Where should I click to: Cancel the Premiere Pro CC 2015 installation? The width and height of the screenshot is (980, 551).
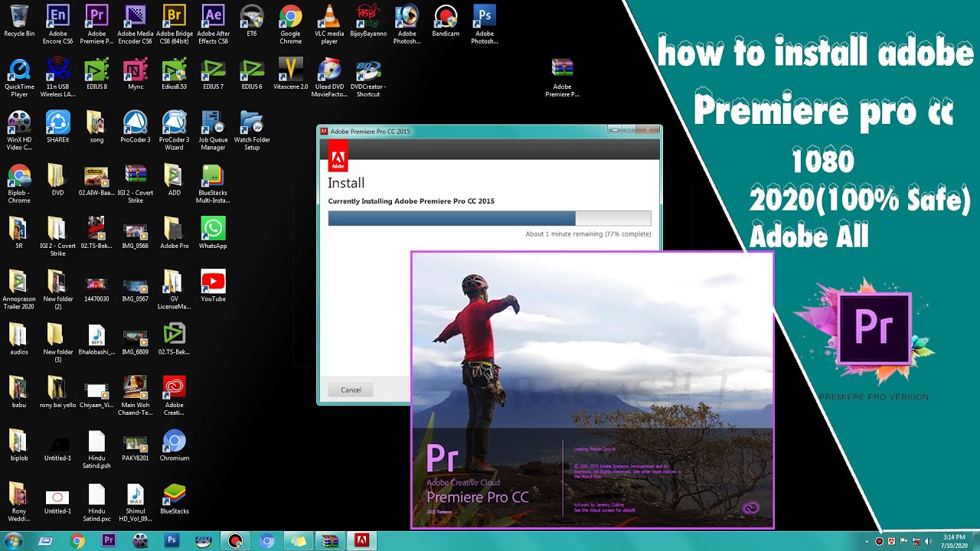351,390
